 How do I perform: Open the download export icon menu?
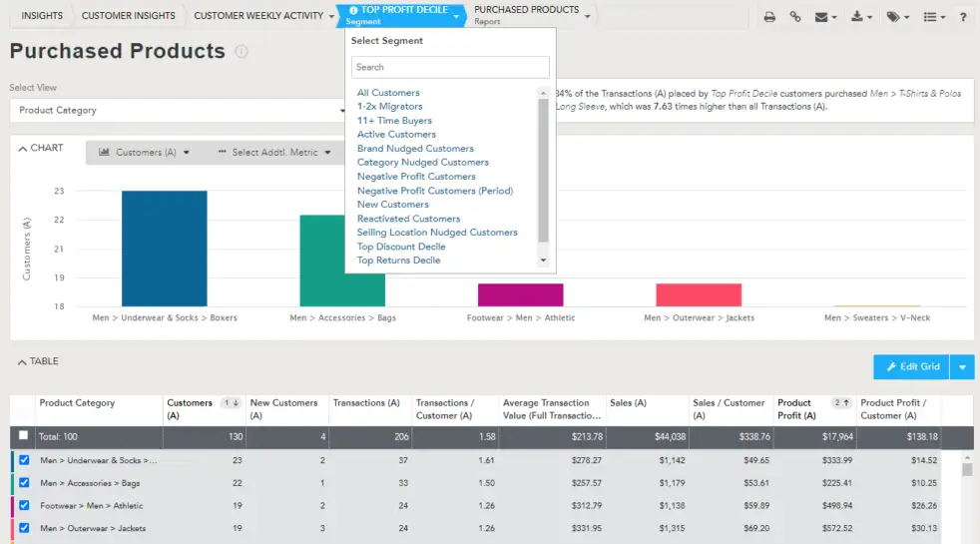coord(862,17)
